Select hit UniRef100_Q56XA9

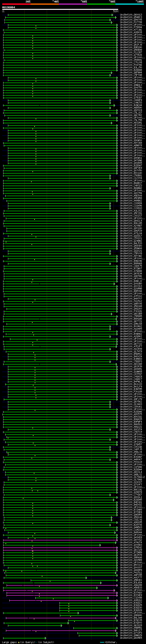[x=131, y=306]
